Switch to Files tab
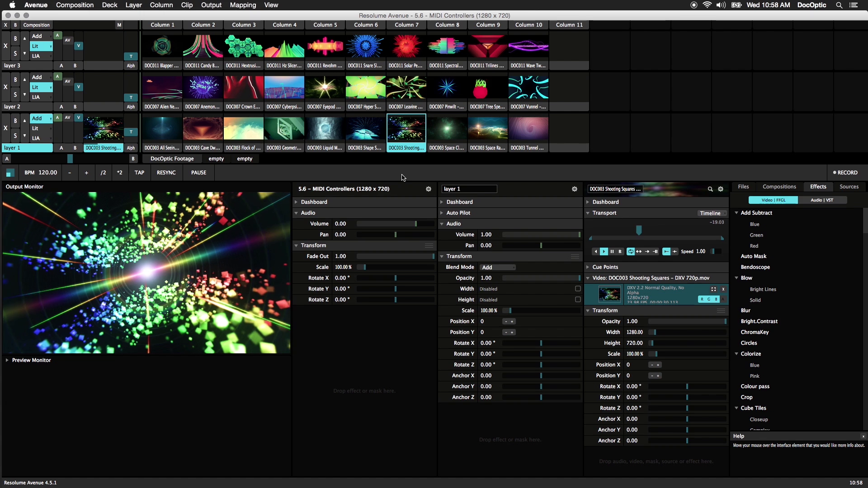Image resolution: width=868 pixels, height=488 pixels. coord(743,187)
